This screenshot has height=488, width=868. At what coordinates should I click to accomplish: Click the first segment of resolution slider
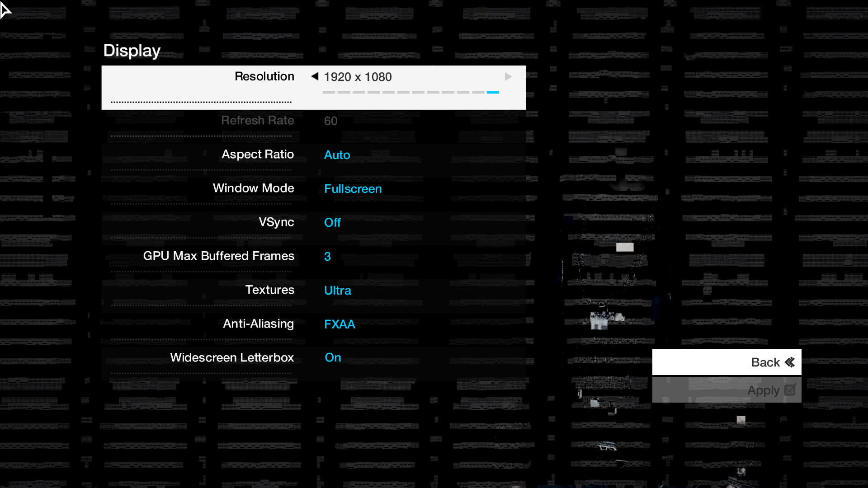[x=329, y=92]
